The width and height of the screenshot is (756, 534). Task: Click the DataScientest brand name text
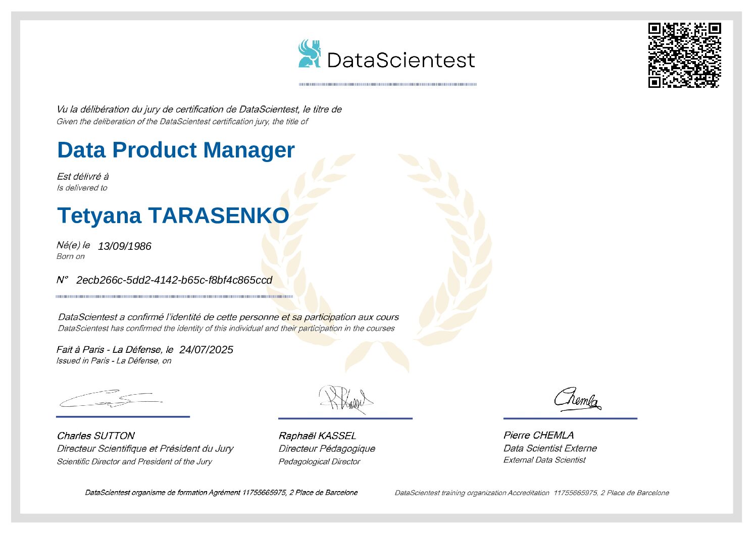tap(401, 60)
